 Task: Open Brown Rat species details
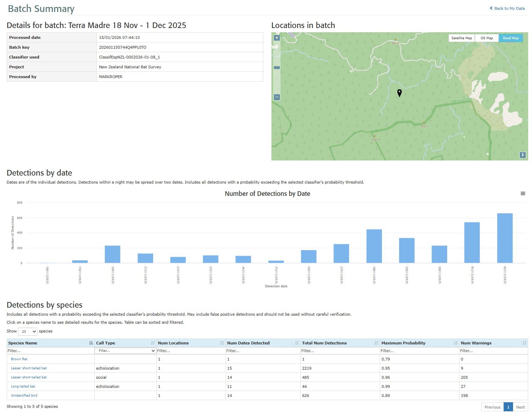point(19,359)
